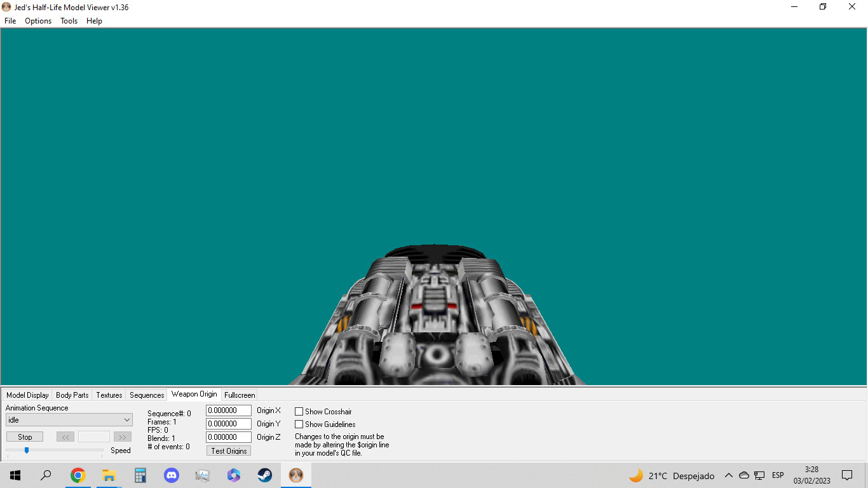Click the animation Speed slider
Screen dimensions: 868x488
pyautogui.click(x=55, y=451)
